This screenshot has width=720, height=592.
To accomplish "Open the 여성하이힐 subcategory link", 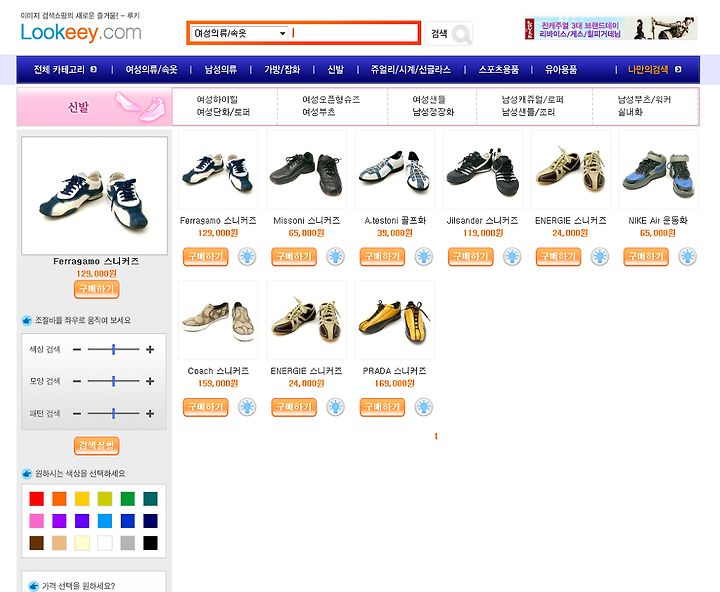I will pos(217,100).
